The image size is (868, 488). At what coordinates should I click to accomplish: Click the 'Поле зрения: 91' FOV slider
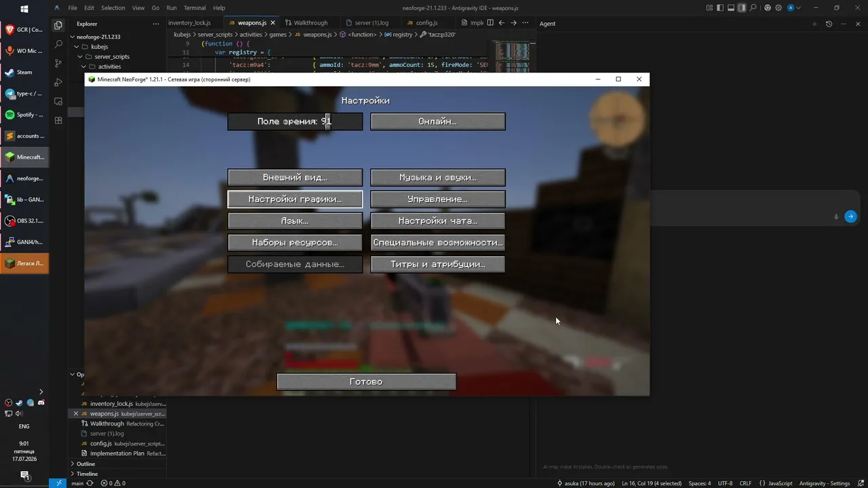coord(295,121)
